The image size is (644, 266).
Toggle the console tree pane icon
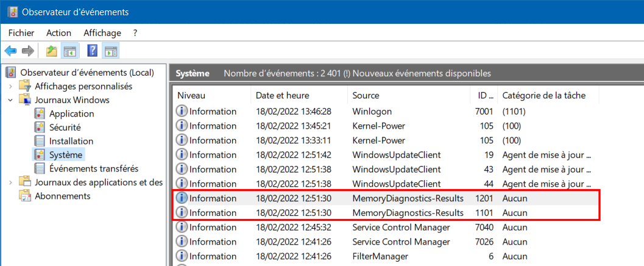click(x=69, y=51)
